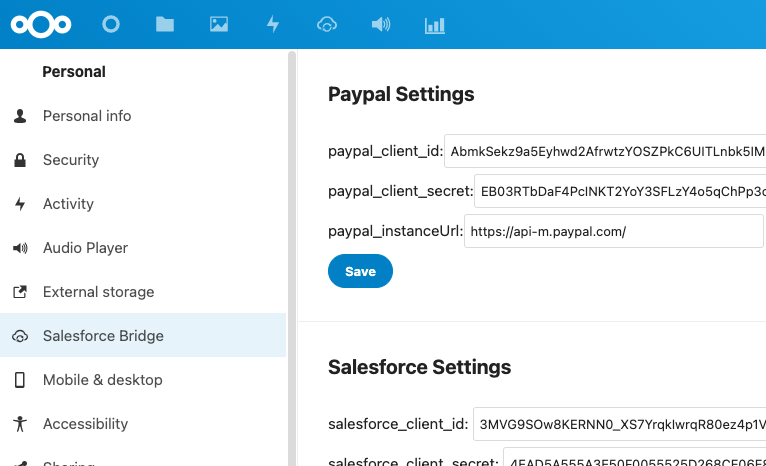Click the paypal_client_secret label
766x466 pixels.
(x=401, y=191)
